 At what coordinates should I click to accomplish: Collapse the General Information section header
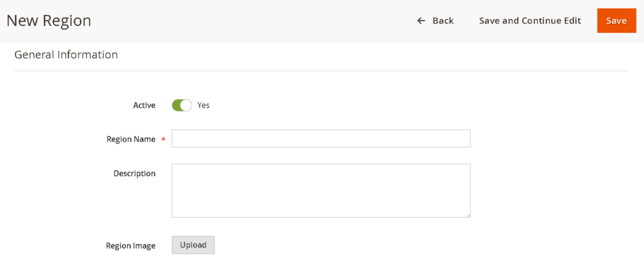click(66, 55)
